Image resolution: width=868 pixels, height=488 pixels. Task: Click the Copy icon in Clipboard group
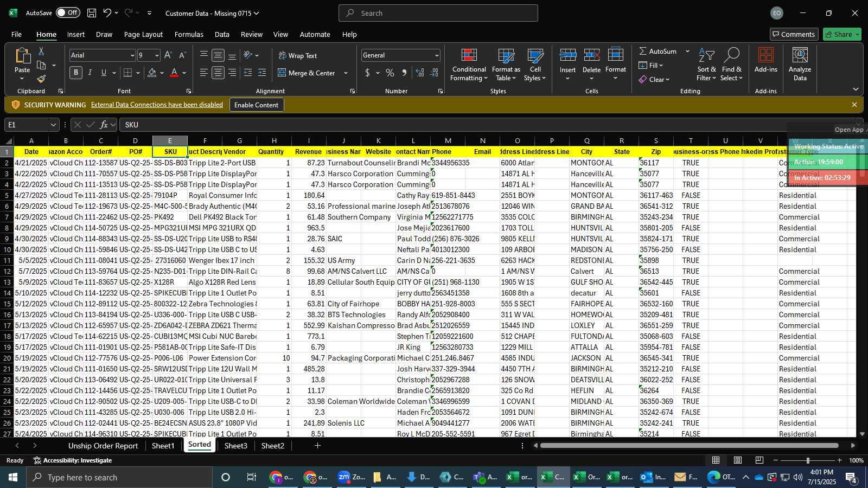tap(41, 65)
